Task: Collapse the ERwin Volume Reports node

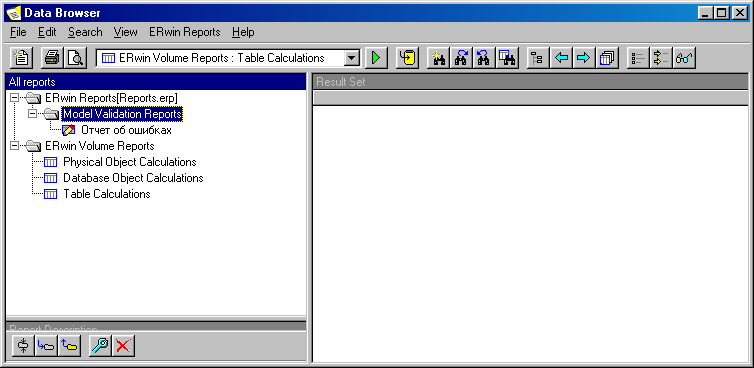Action: point(15,146)
